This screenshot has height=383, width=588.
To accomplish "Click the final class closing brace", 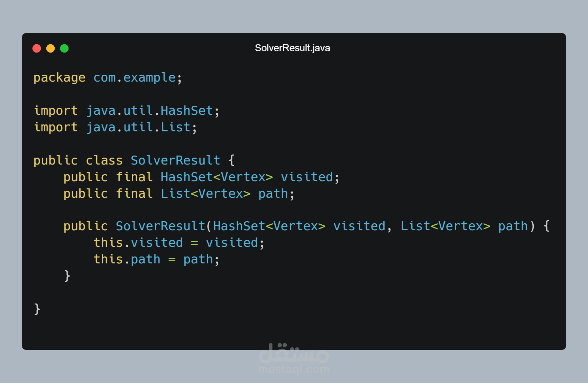I will point(37,309).
